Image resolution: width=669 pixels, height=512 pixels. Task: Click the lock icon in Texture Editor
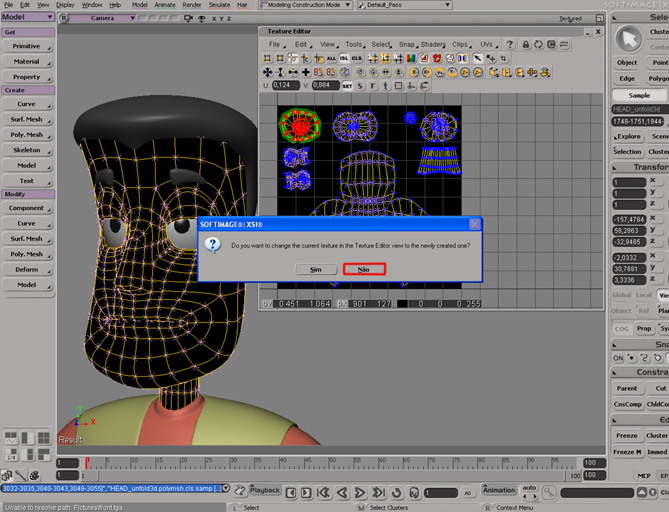pyautogui.click(x=524, y=45)
